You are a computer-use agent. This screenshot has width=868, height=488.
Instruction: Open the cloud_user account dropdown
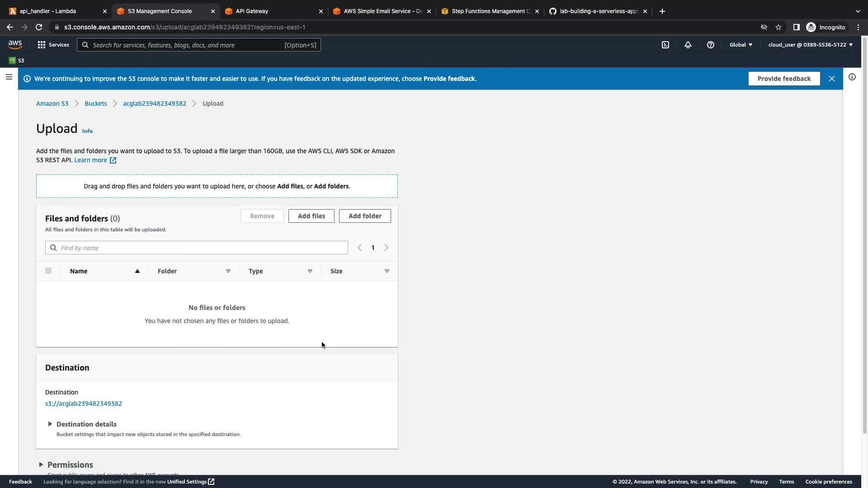(x=810, y=45)
